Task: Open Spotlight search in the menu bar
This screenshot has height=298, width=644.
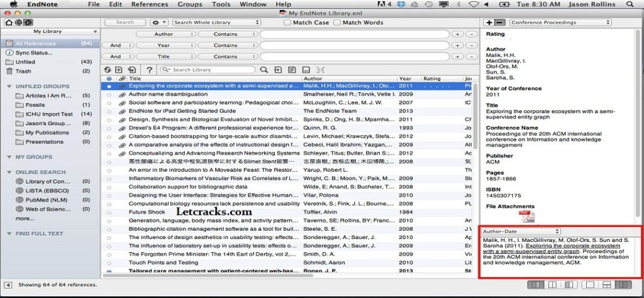Action: [630, 4]
